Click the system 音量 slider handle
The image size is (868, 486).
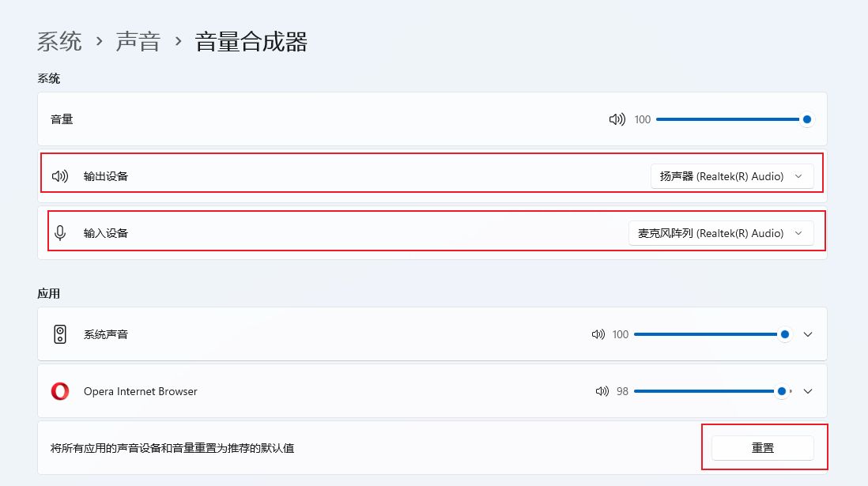[806, 119]
